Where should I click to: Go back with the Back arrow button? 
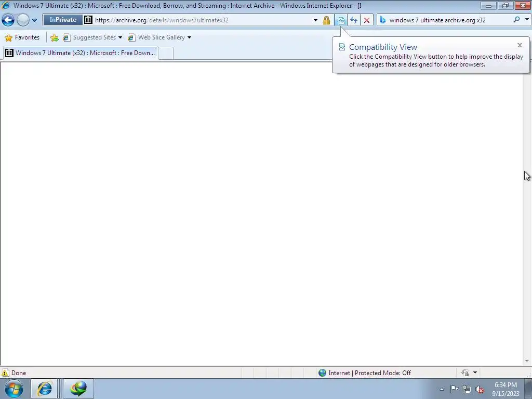tap(8, 20)
